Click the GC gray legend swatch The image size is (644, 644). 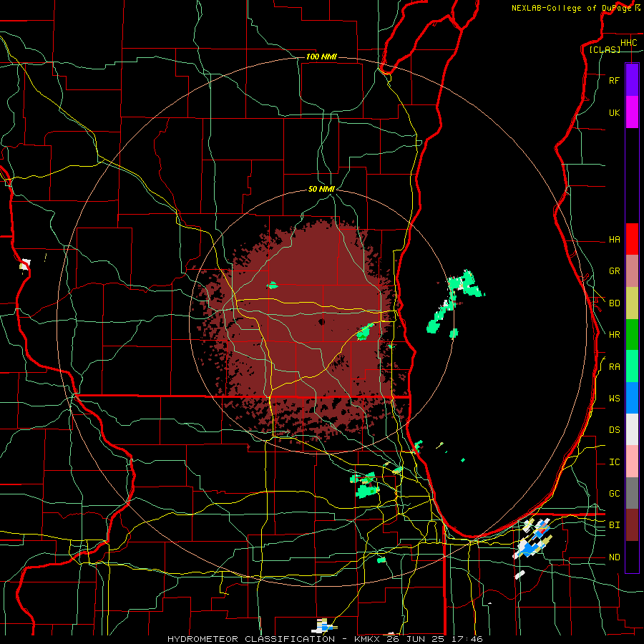coord(632,493)
